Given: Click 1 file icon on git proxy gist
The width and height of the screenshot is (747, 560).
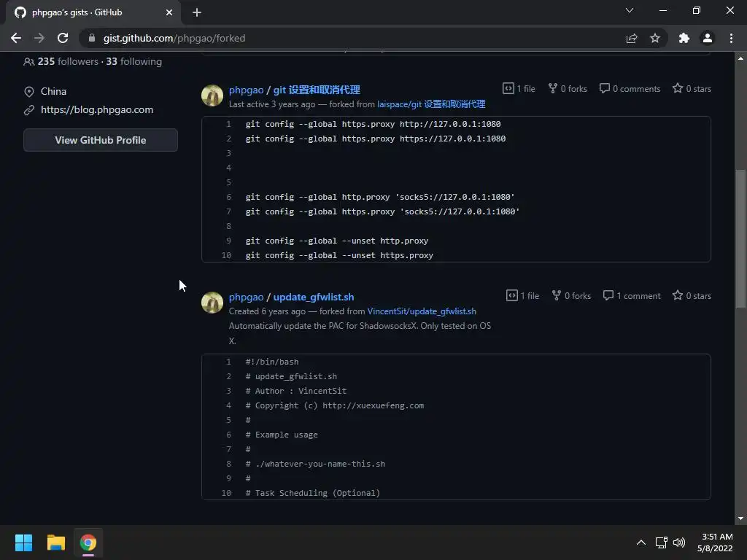Looking at the screenshot, I should tap(519, 88).
